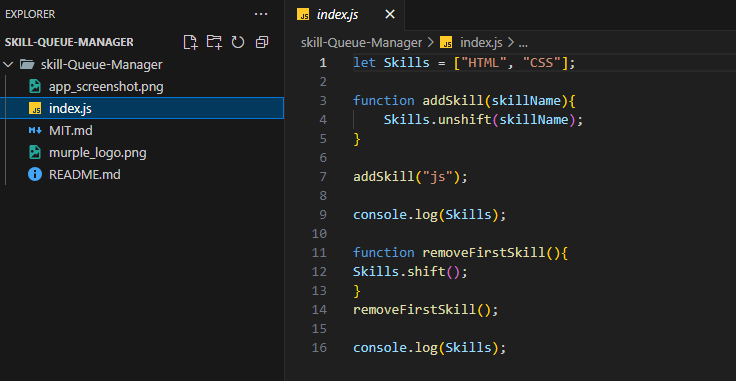Viewport: 736px width, 381px height.
Task: Click index.js in the breadcrumb path
Action: point(481,43)
